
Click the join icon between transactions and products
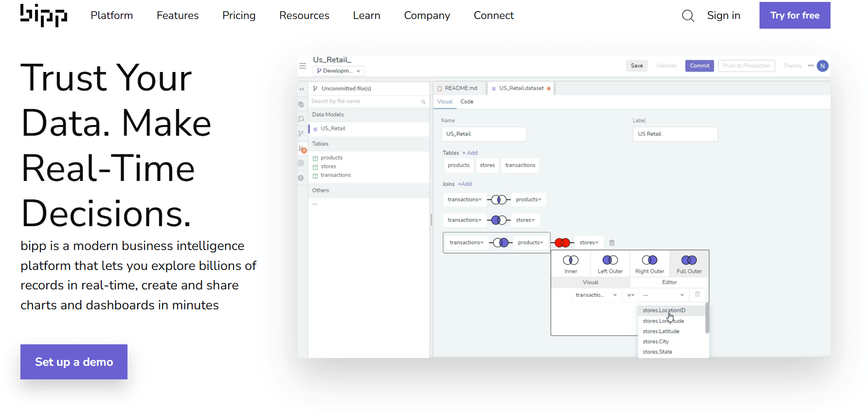coord(499,199)
